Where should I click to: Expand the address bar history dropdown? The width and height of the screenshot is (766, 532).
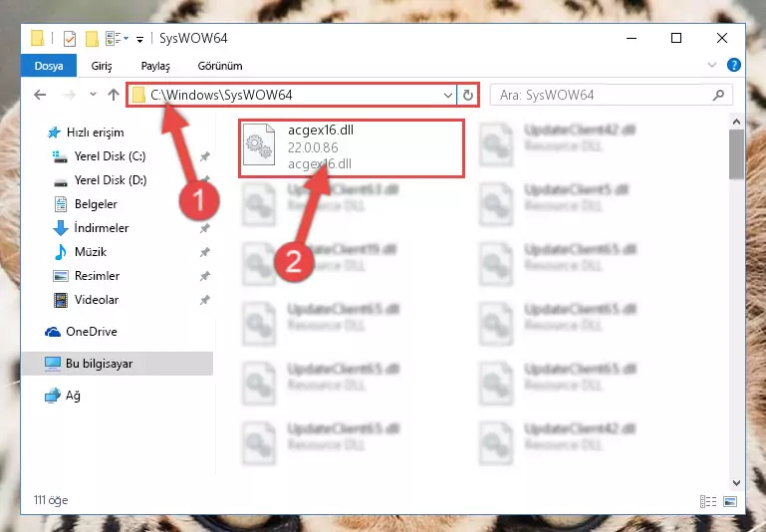click(x=447, y=95)
